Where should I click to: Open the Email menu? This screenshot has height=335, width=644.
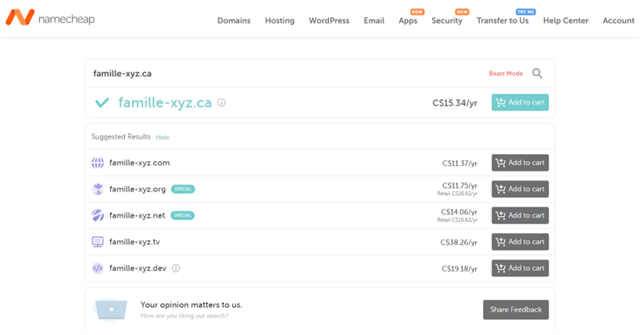pos(374,20)
